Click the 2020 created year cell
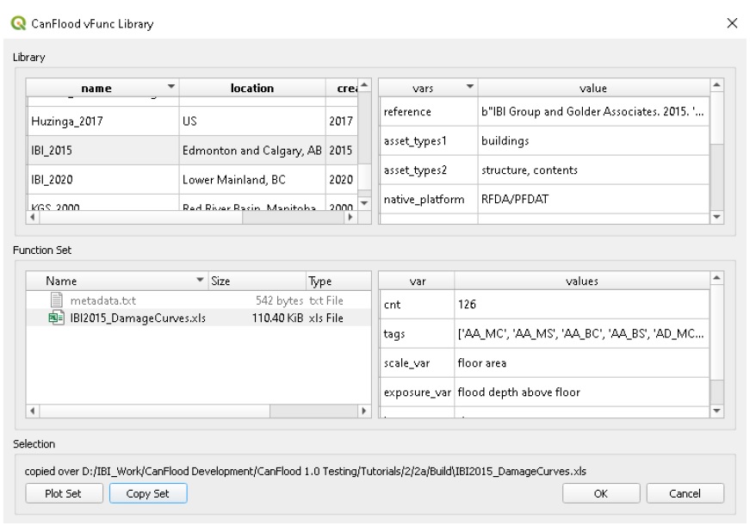The image size is (756, 532). (341, 180)
